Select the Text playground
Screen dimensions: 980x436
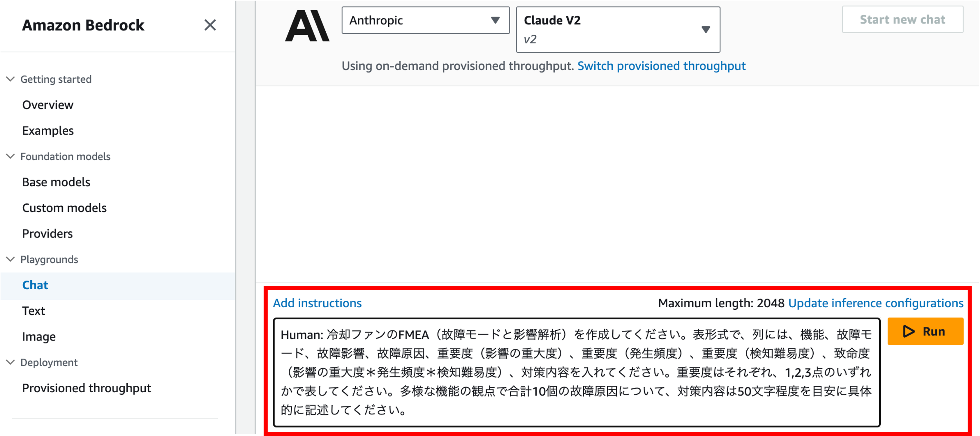[34, 311]
